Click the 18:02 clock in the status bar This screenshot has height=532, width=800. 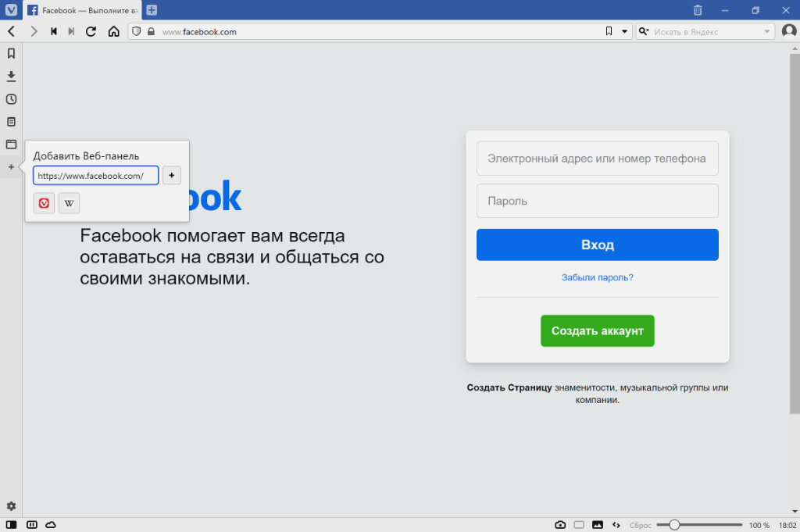(x=787, y=525)
